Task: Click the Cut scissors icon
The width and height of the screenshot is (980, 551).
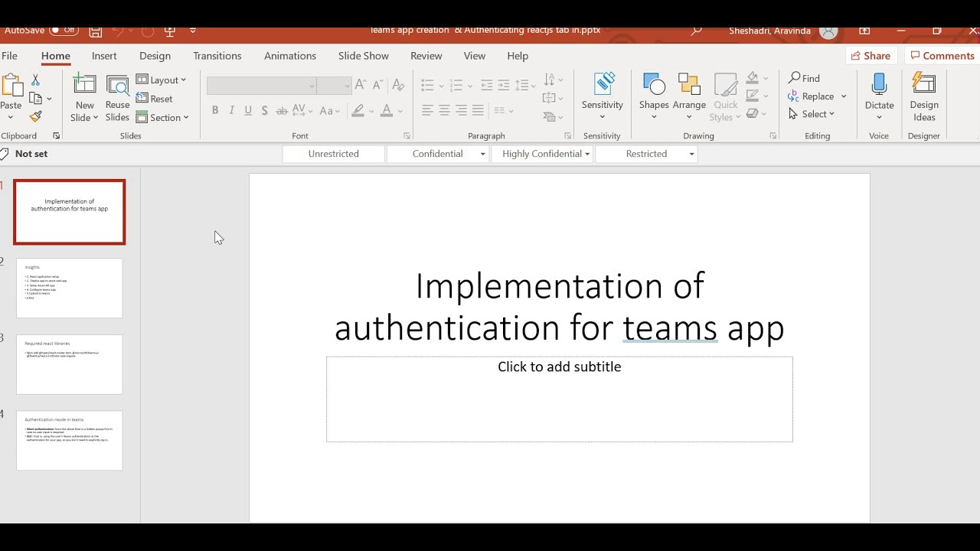Action: (35, 80)
